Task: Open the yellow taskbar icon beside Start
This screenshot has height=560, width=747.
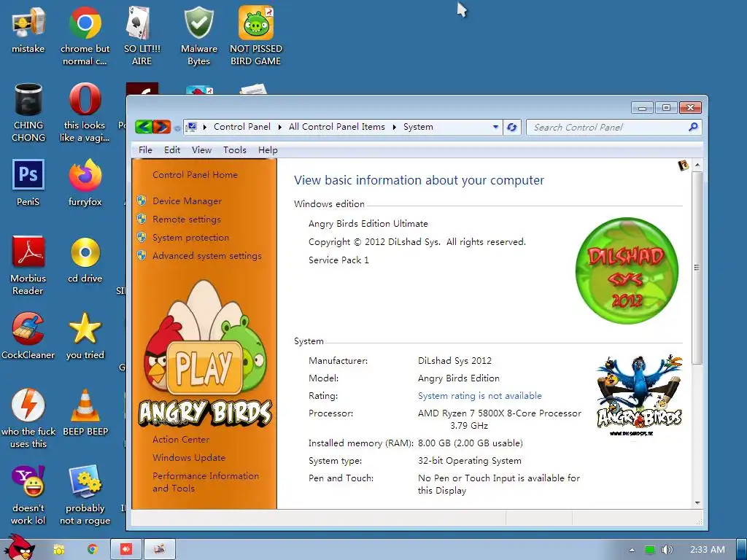Action: [x=59, y=550]
